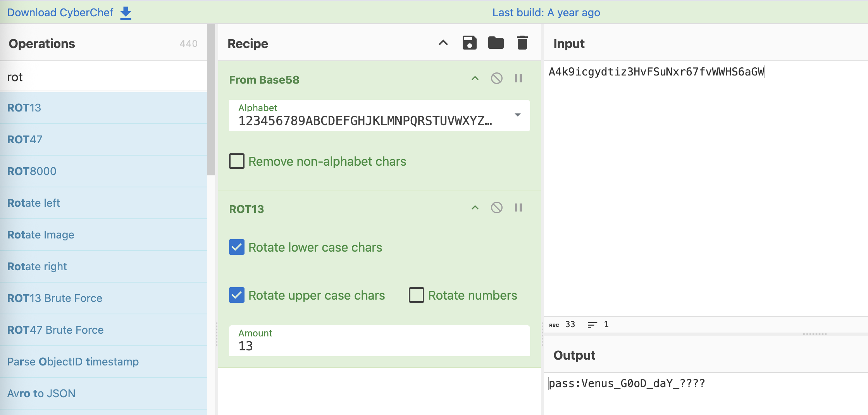Disable the ROT13 operation in recipe
This screenshot has width=868, height=415.
496,208
